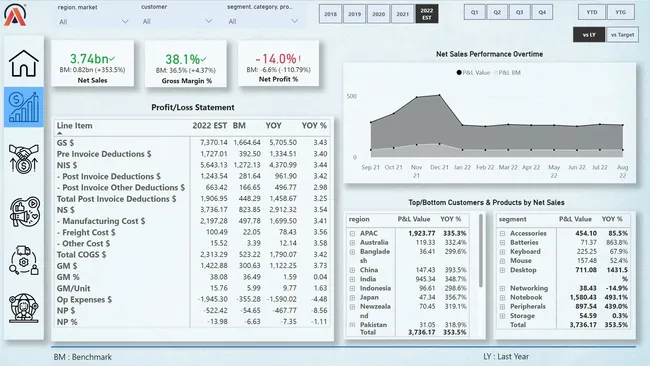Screen dimensions: 650x366
Task: Open the region, market dropdown
Action: click(93, 22)
